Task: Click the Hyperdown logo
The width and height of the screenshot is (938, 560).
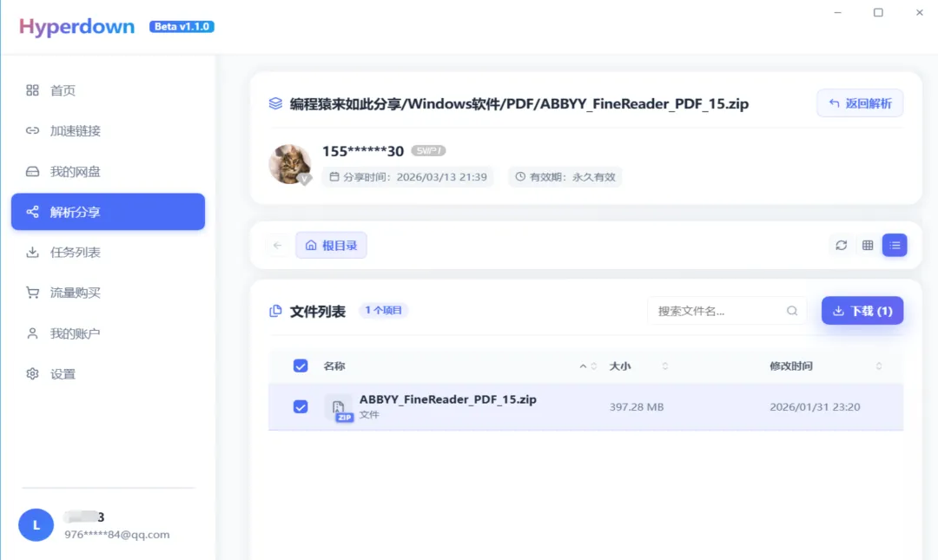Action: coord(76,26)
